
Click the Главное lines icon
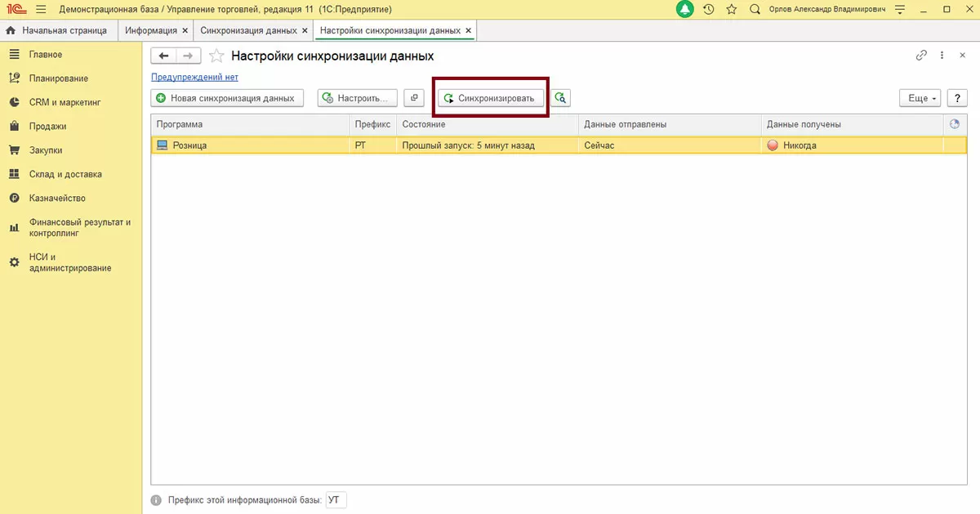(14, 55)
